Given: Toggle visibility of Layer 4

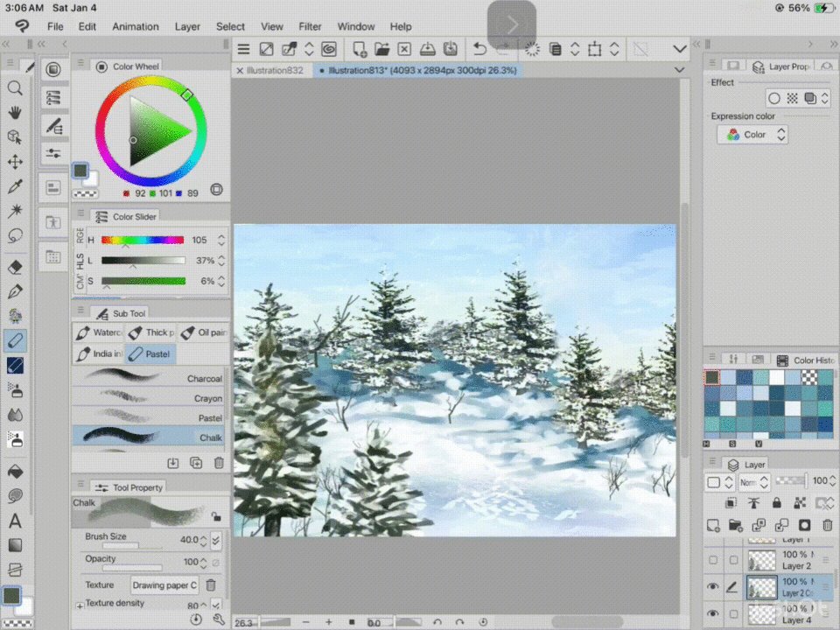Looking at the screenshot, I should (712, 614).
